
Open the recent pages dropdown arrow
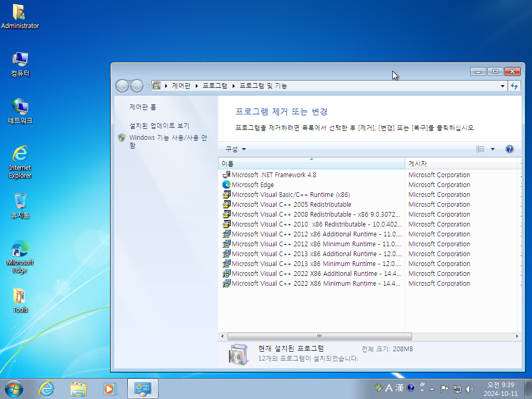pos(147,86)
